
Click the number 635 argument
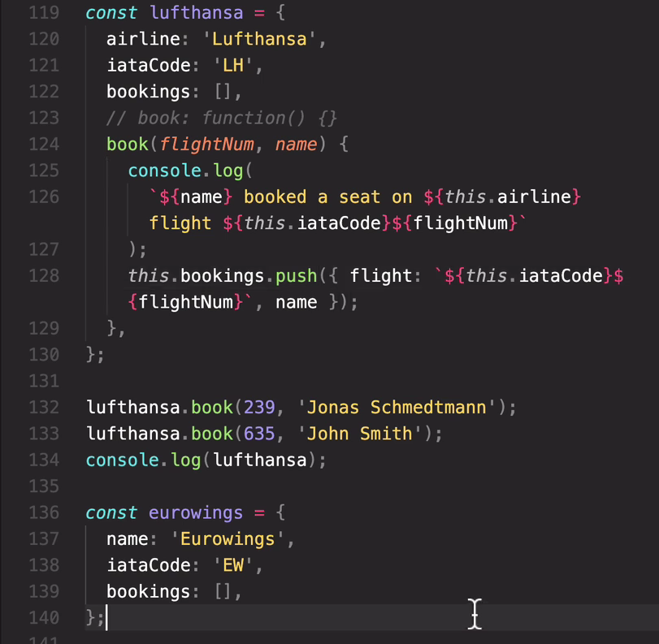[259, 434]
